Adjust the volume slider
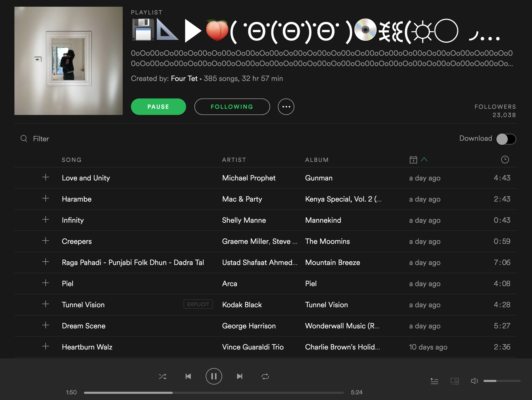This screenshot has width=532, height=400. coord(502,381)
